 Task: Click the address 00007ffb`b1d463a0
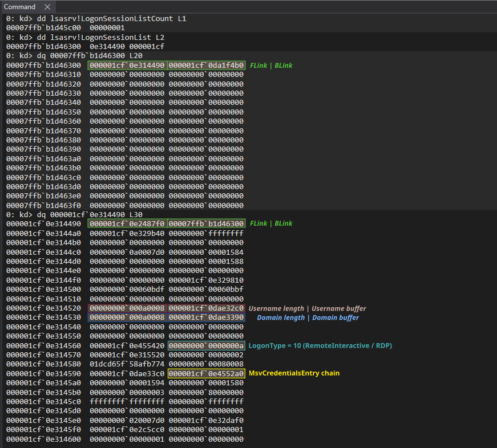tap(43, 158)
